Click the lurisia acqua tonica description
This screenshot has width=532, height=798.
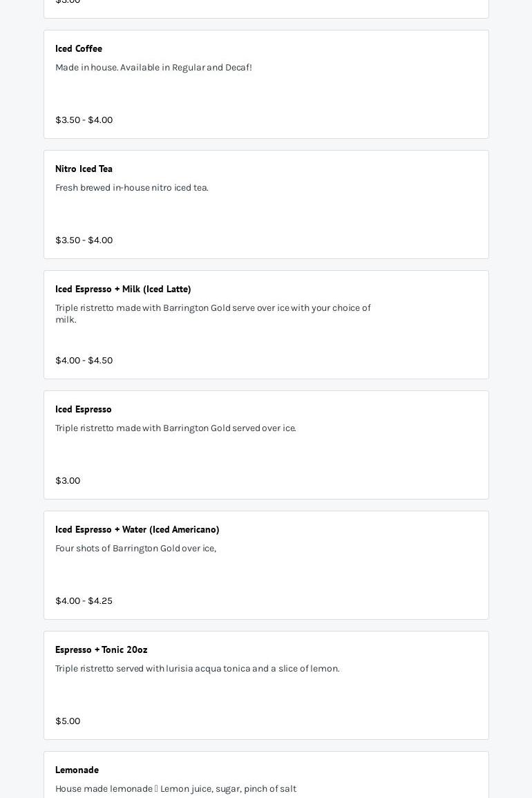click(197, 668)
